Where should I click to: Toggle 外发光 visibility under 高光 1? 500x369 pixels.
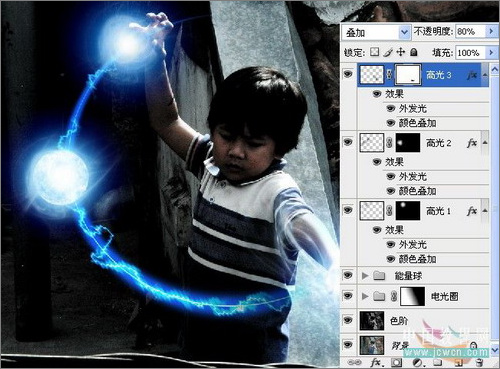(391, 245)
